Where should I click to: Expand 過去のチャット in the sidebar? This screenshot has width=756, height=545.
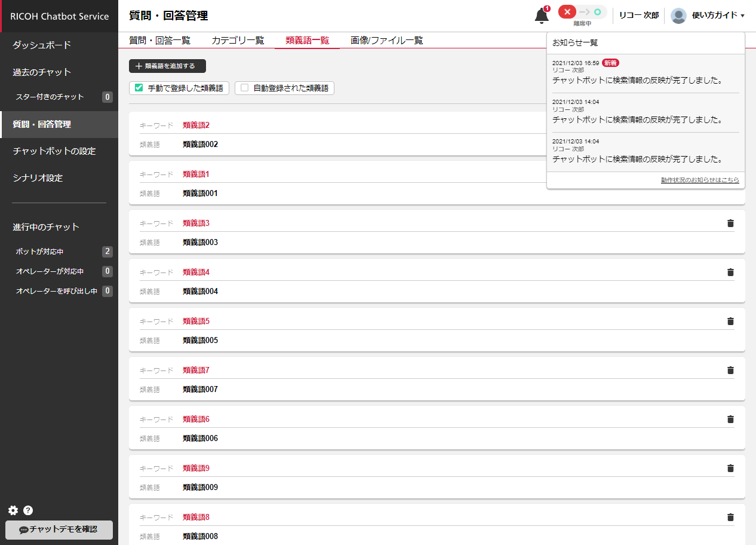pos(42,72)
